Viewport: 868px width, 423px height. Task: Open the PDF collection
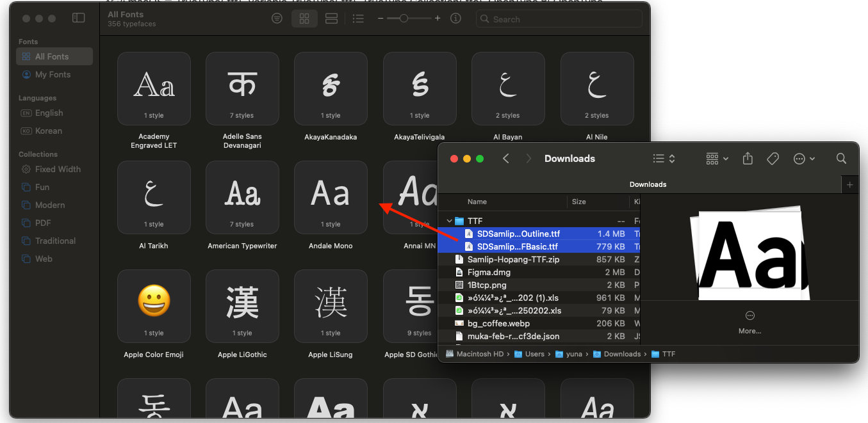tap(54, 223)
